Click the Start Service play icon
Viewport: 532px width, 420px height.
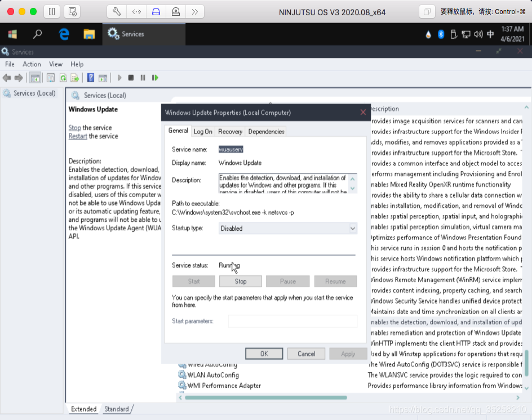tap(119, 78)
